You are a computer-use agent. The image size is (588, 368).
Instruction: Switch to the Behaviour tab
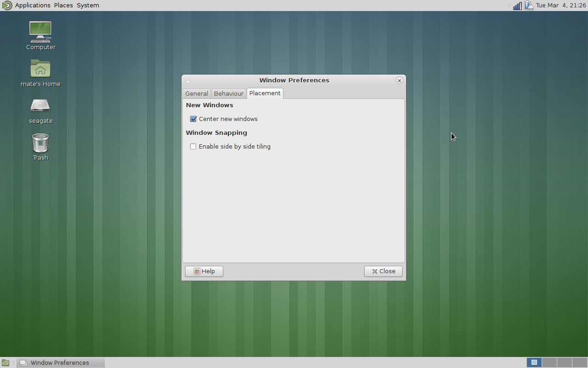click(x=229, y=93)
